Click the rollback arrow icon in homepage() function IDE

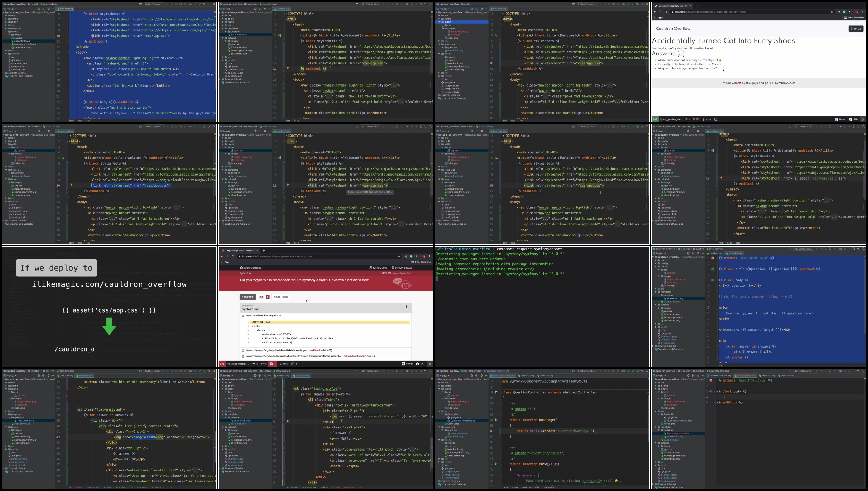(642, 371)
